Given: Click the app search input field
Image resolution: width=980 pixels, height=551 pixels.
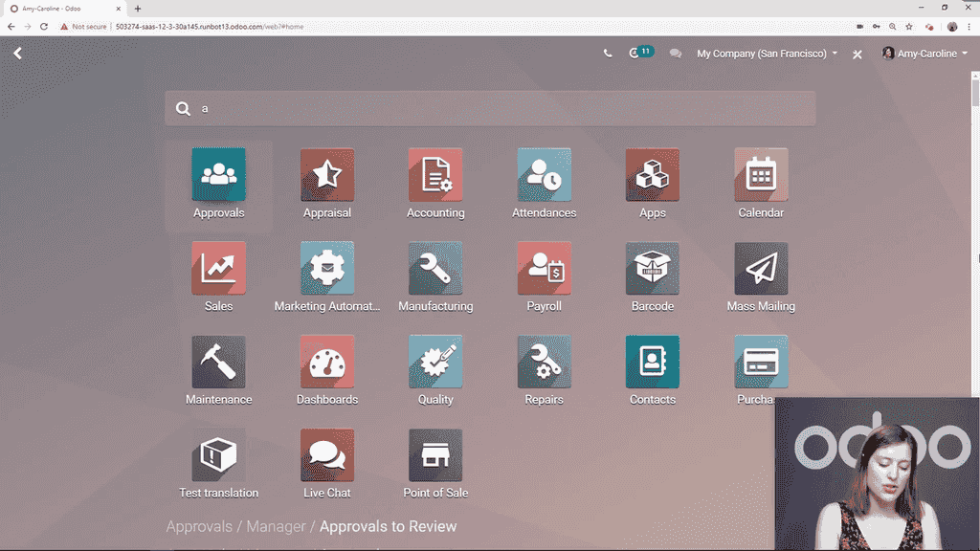Looking at the screenshot, I should click(x=498, y=109).
